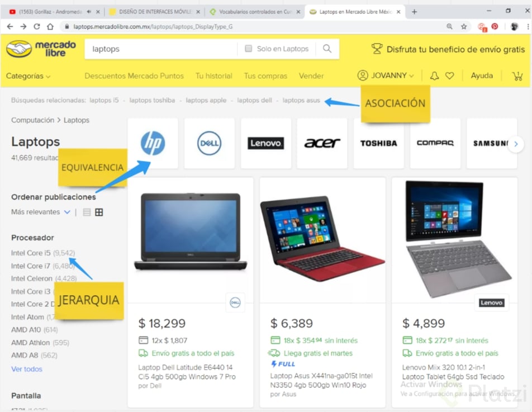Open the shopping cart icon
The width and height of the screenshot is (532, 412).
pyautogui.click(x=517, y=75)
